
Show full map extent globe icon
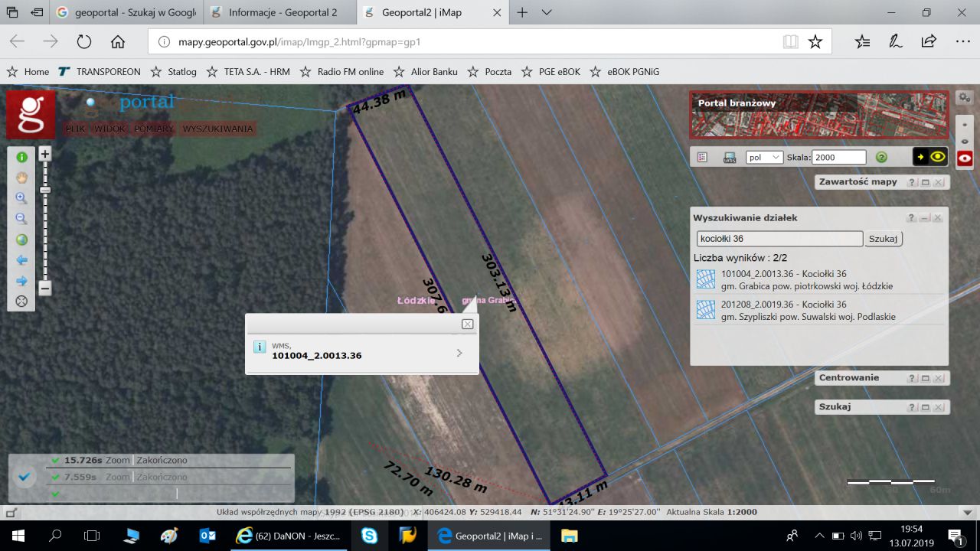pyautogui.click(x=21, y=240)
